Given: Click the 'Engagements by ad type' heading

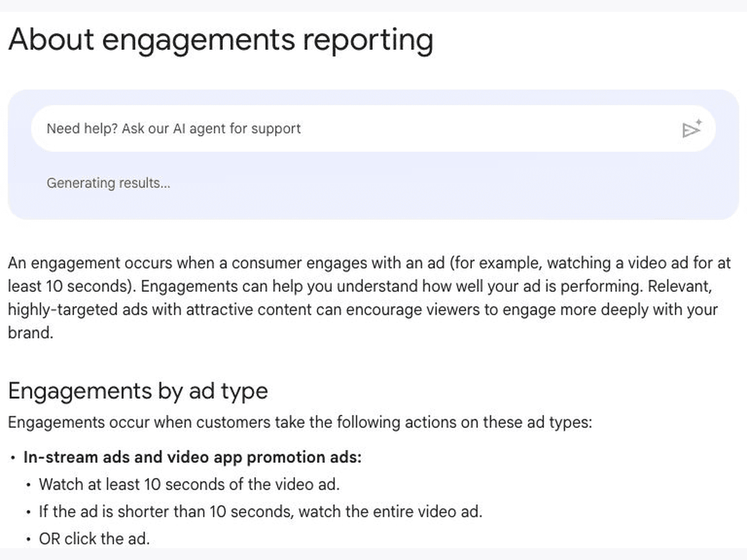Looking at the screenshot, I should pyautogui.click(x=138, y=391).
